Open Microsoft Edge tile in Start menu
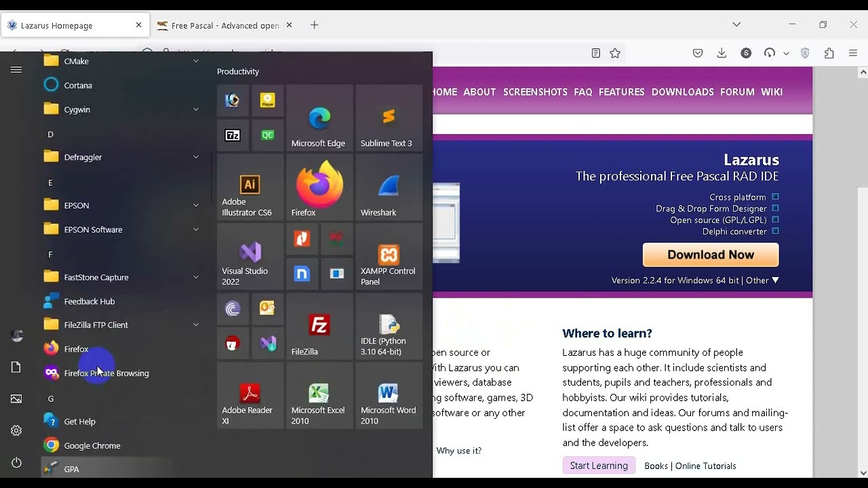The height and width of the screenshot is (488, 868). [x=319, y=118]
